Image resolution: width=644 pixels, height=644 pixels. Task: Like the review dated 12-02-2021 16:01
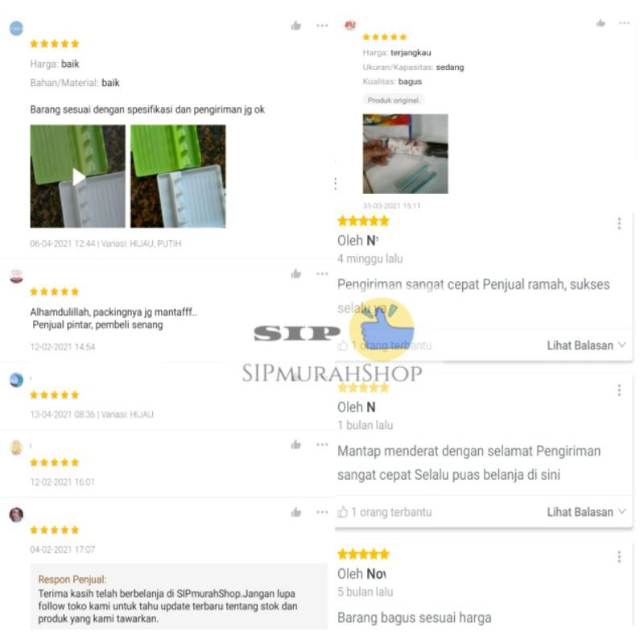[295, 444]
